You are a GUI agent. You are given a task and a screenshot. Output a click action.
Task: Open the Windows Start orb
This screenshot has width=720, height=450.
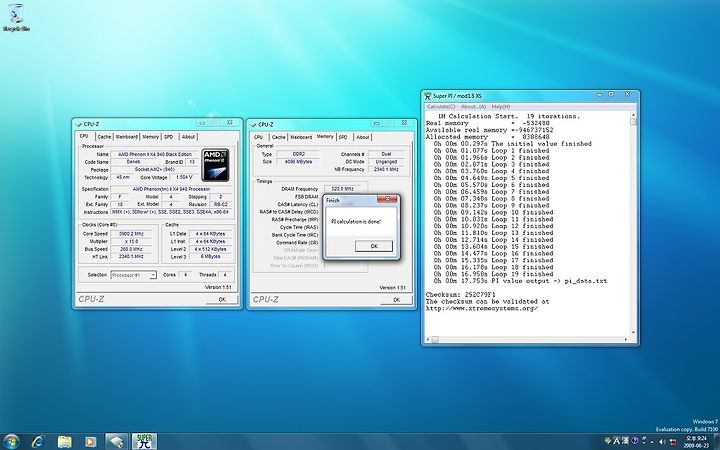click(11, 442)
